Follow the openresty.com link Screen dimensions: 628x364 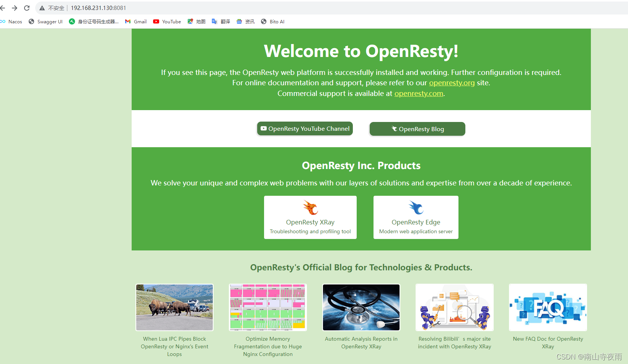[x=419, y=94]
